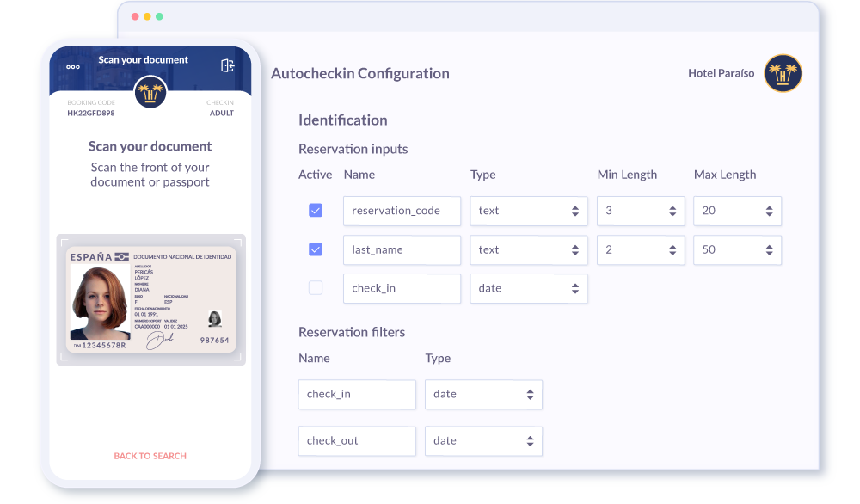Click the Max Length column header
The width and height of the screenshot is (860, 504).
pos(725,175)
